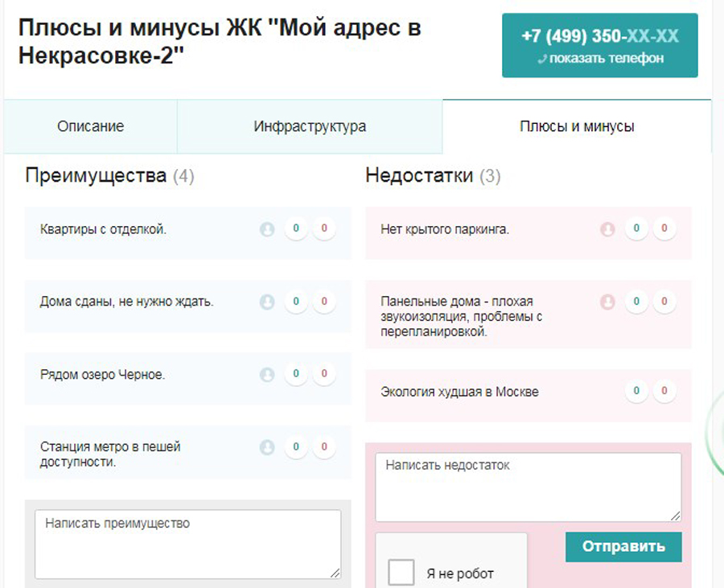Show the phone number +7 (499) 350

click(600, 45)
